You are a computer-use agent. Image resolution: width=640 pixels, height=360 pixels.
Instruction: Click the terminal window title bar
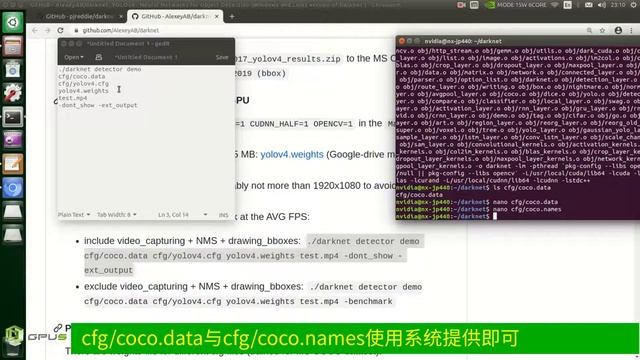coord(517,41)
